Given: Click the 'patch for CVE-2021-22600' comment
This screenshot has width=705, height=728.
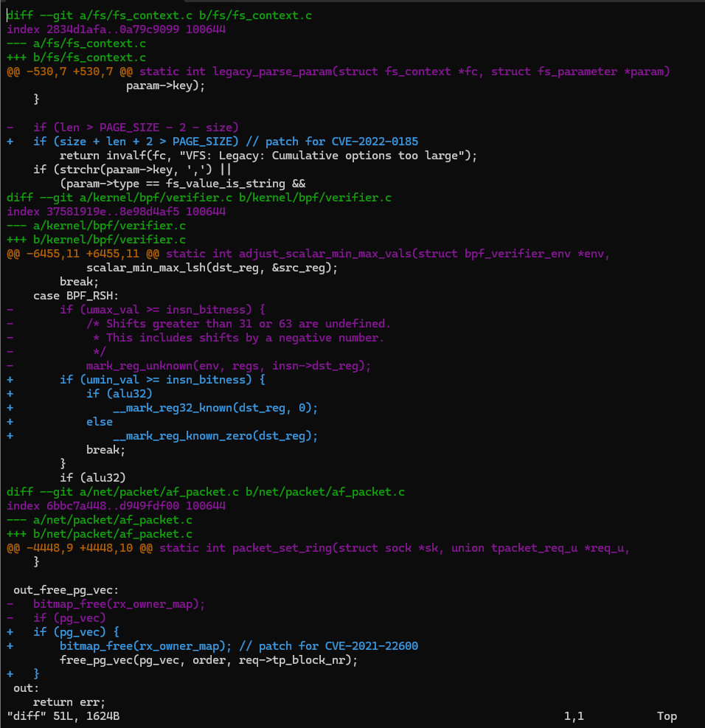Looking at the screenshot, I should click(329, 646).
